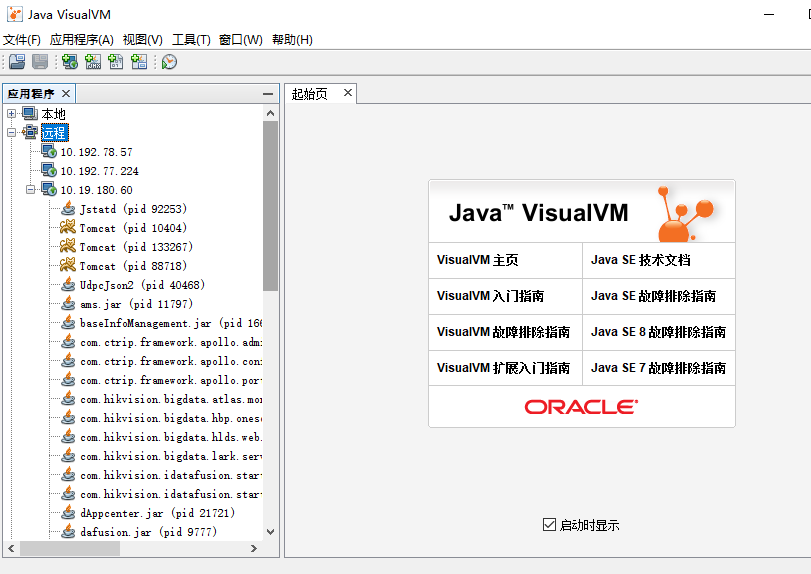811x574 pixels.
Task: Open the Java SE 技术文档 link
Action: [641, 260]
